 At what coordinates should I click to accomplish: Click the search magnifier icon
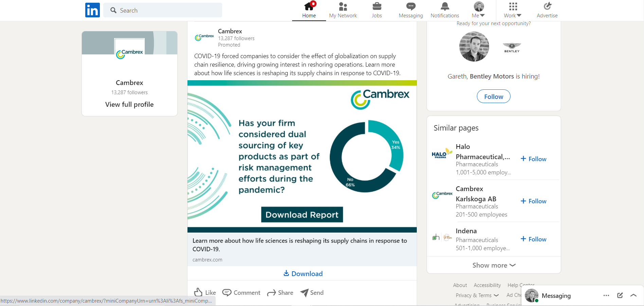[x=113, y=10]
